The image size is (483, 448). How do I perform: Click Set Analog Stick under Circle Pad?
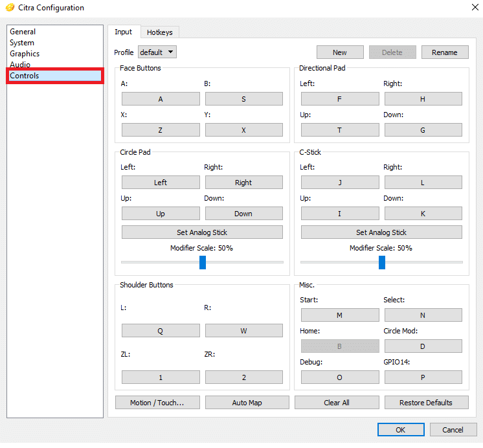coord(202,232)
